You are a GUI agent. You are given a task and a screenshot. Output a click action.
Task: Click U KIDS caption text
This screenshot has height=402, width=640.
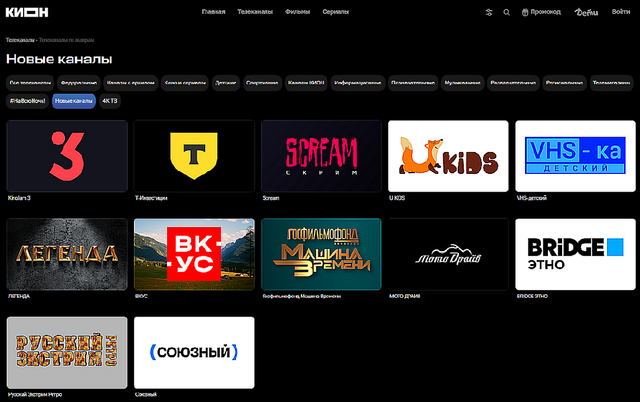[397, 198]
